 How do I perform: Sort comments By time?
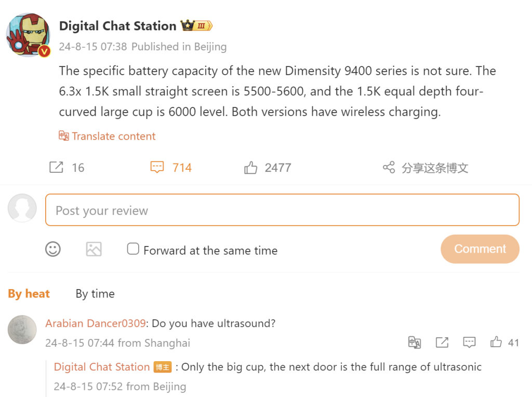[95, 294]
